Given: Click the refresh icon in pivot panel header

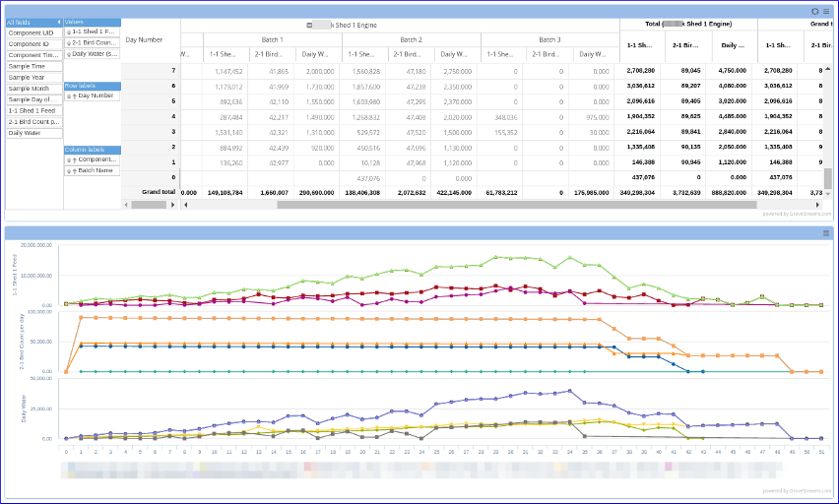Looking at the screenshot, I should [x=813, y=11].
